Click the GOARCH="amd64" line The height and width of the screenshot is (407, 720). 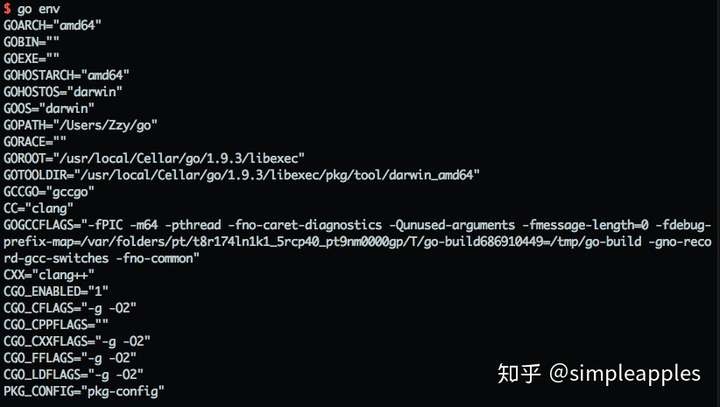(x=52, y=25)
